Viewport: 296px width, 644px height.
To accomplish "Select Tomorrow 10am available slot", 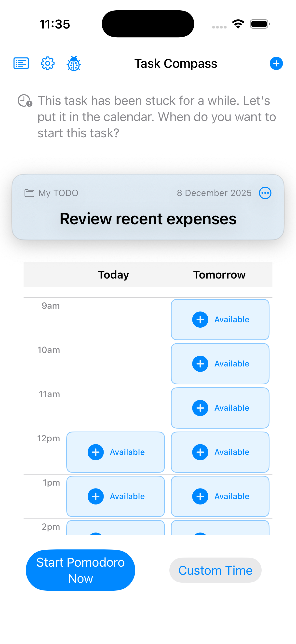I will click(x=220, y=364).
